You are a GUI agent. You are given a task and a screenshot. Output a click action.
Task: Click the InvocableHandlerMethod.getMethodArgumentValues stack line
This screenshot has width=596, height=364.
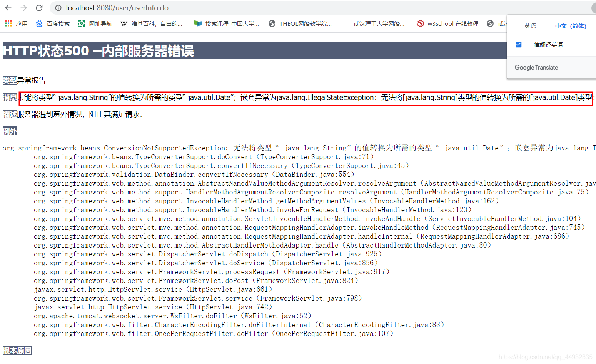click(266, 201)
